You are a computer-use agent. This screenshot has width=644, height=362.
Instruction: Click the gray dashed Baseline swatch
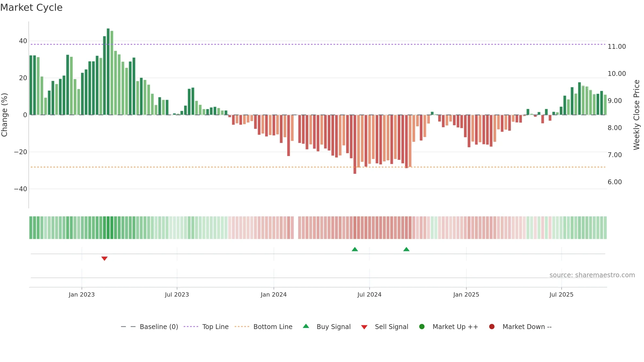[128, 327]
